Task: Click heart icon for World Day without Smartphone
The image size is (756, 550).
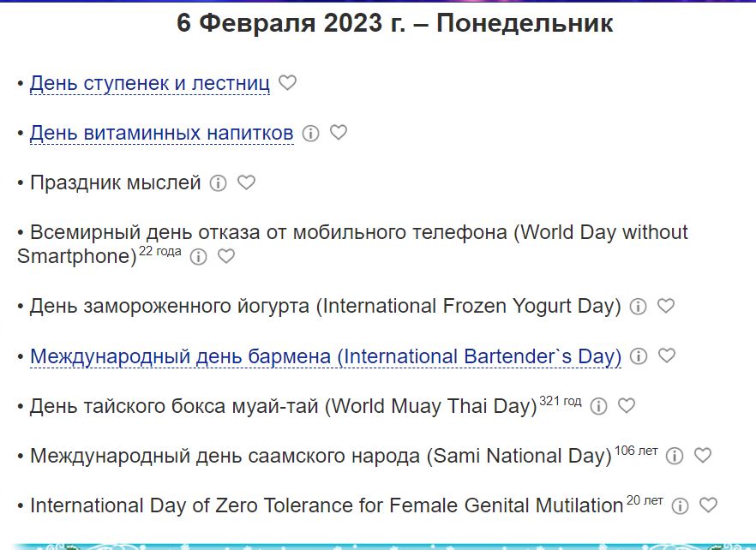Action: [x=225, y=256]
